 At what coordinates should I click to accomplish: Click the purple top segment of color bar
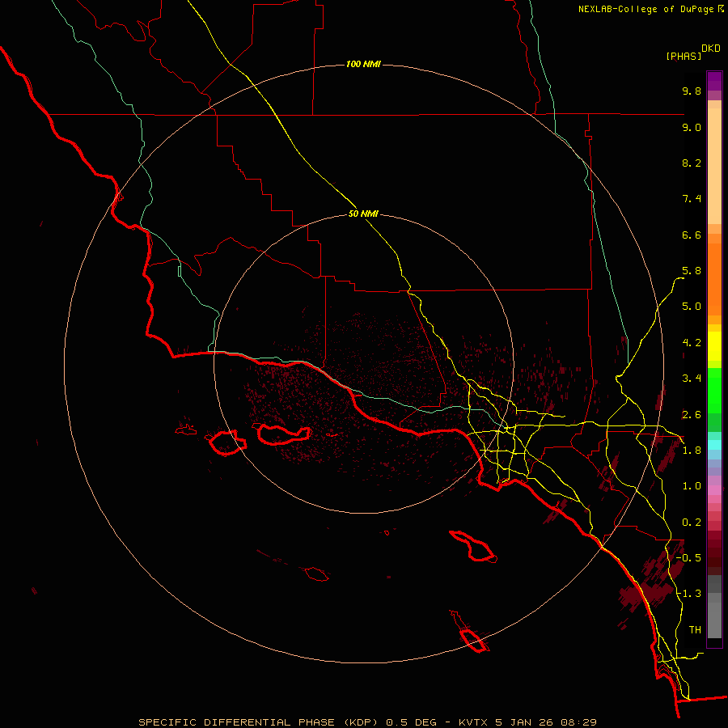(x=714, y=81)
